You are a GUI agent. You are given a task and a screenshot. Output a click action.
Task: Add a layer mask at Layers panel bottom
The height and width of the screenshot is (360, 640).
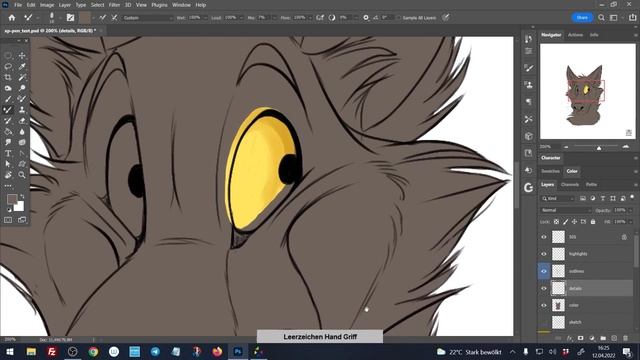[580, 338]
